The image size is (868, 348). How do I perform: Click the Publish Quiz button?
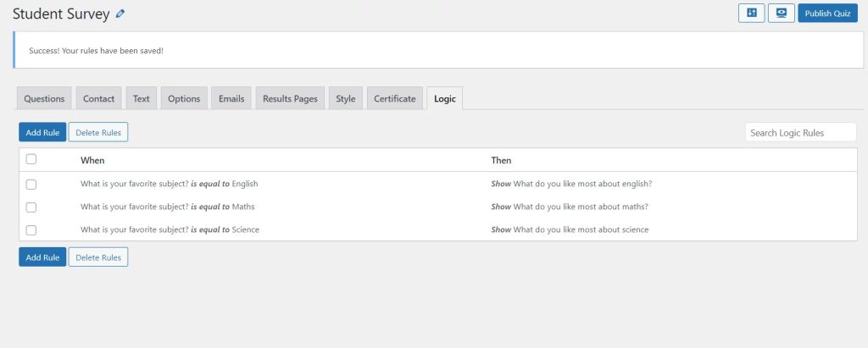[x=827, y=14]
